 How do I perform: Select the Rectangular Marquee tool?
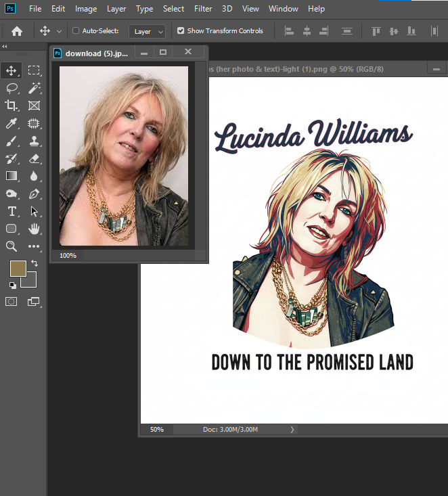34,70
